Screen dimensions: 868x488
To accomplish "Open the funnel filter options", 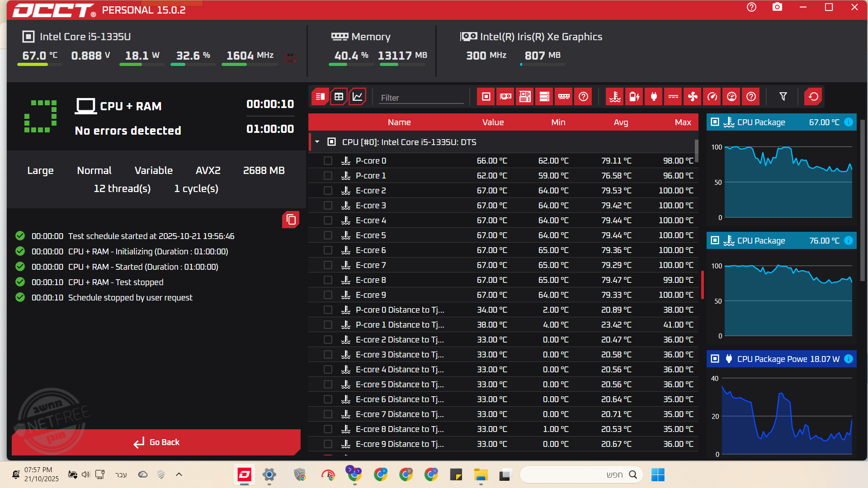I will click(x=783, y=97).
